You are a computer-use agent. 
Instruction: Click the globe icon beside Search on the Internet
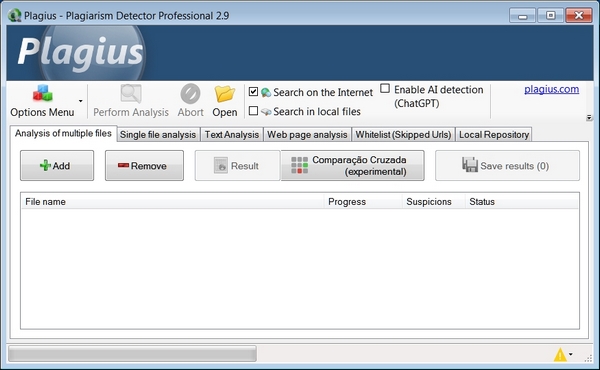pyautogui.click(x=266, y=92)
